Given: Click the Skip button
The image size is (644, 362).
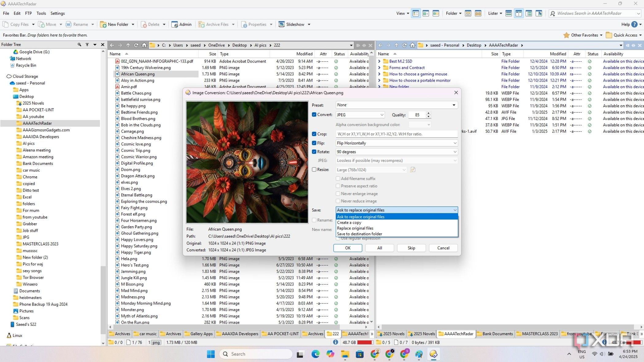Looking at the screenshot, I should [x=411, y=248].
